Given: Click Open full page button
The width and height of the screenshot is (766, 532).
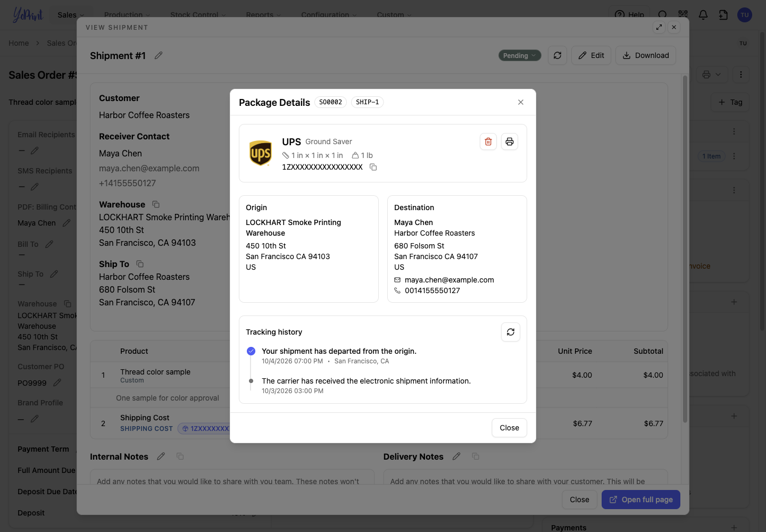Looking at the screenshot, I should [641, 500].
